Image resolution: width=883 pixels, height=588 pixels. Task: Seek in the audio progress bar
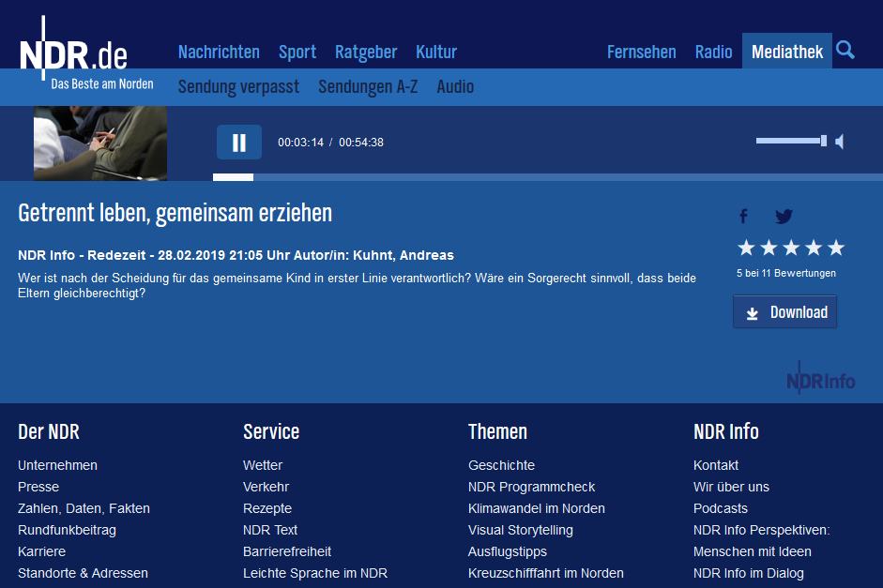tap(547, 177)
